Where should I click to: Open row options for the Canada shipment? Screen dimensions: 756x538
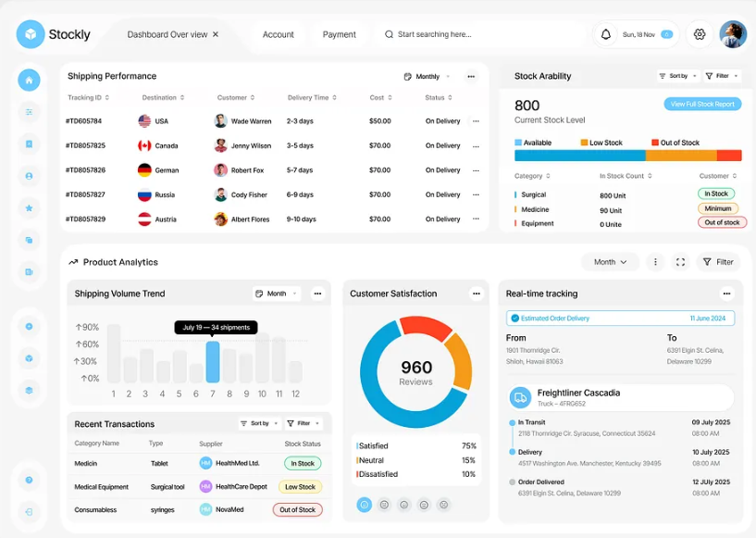(x=476, y=145)
